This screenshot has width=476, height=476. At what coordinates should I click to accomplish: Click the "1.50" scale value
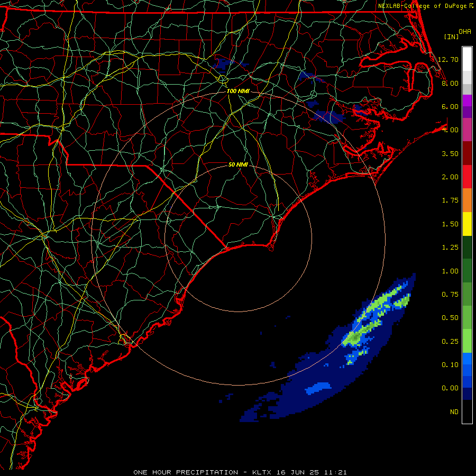[x=450, y=224]
